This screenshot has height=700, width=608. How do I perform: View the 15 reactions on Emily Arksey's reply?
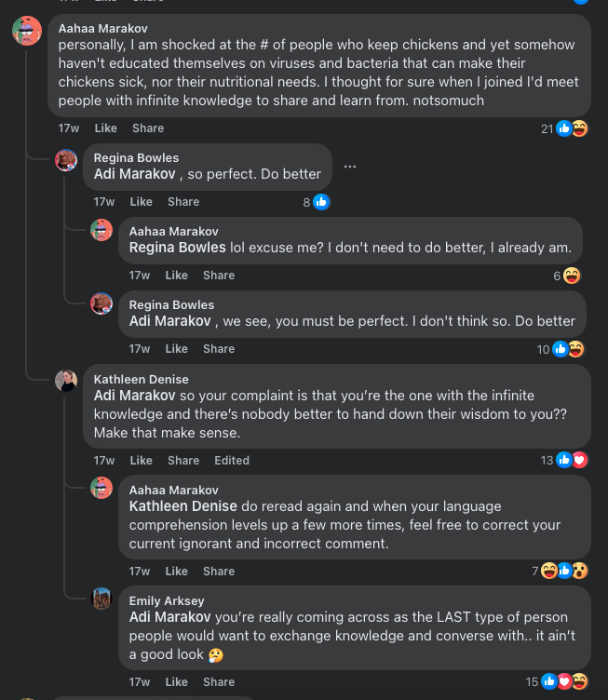coord(557,681)
